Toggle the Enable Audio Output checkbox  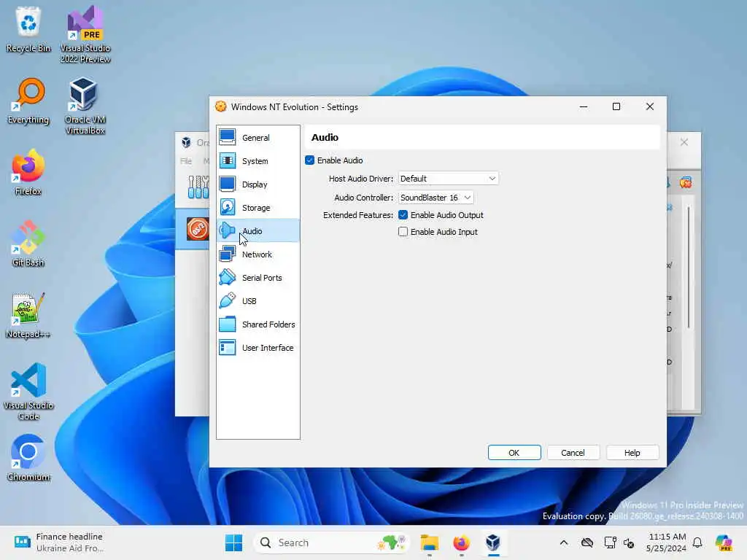(403, 215)
